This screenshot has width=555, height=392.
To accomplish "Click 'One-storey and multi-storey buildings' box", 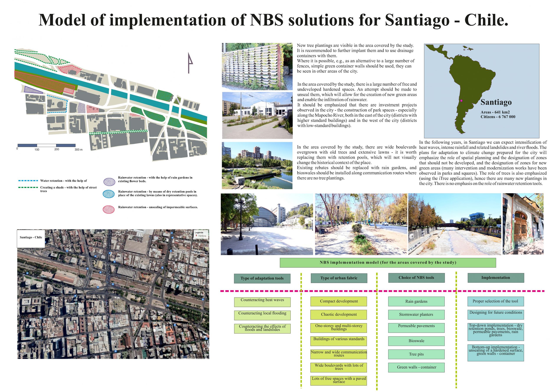I will pyautogui.click(x=339, y=328).
